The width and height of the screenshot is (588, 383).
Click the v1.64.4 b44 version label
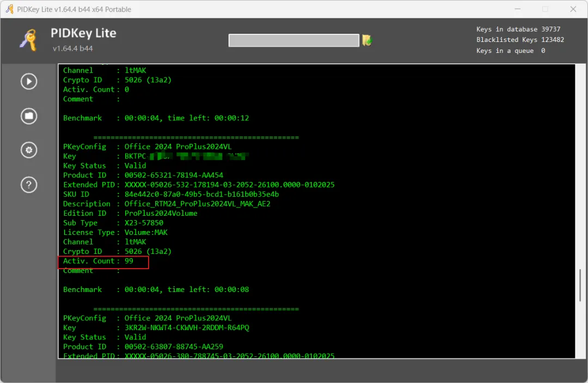[x=73, y=48]
